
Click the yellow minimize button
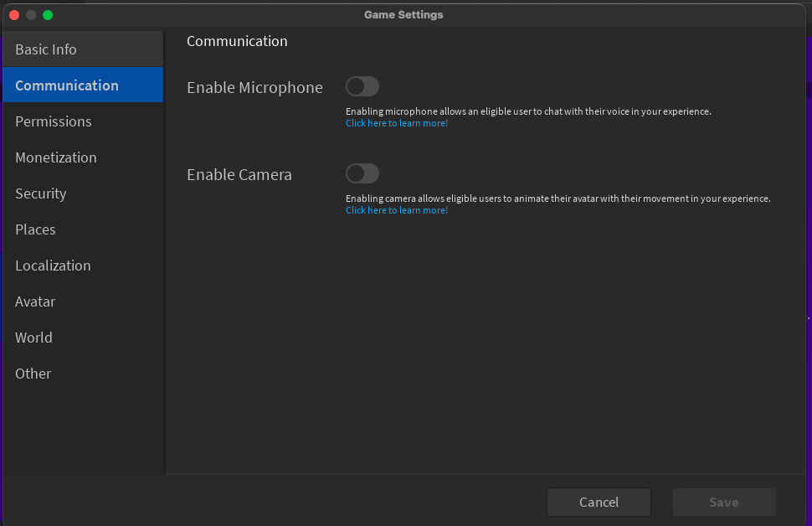click(31, 14)
